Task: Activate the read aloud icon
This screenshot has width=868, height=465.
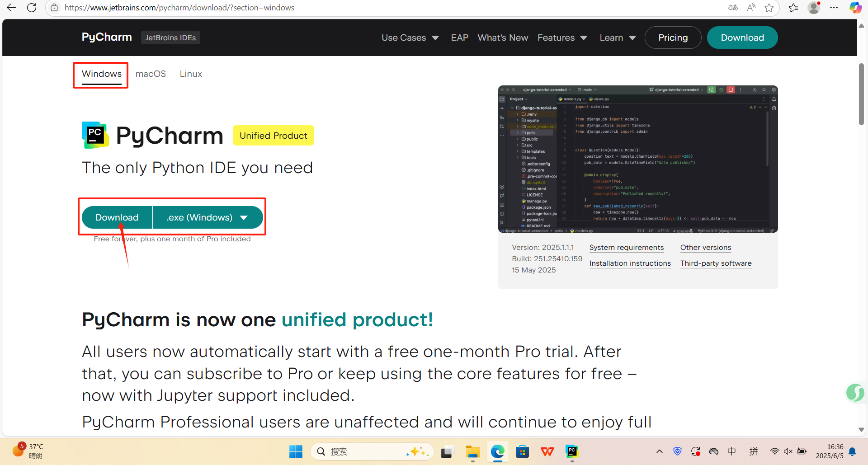Action: coord(751,8)
